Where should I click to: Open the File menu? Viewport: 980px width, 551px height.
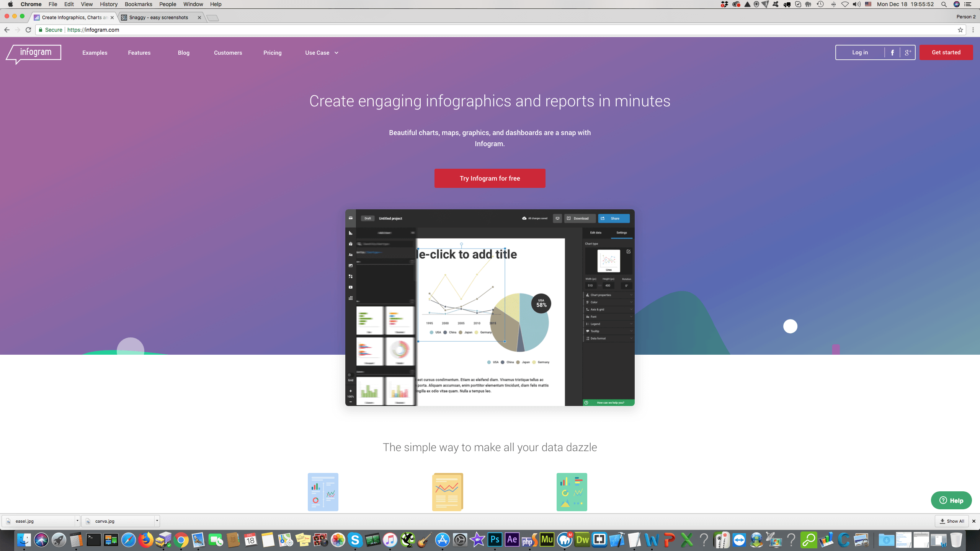pos(53,4)
